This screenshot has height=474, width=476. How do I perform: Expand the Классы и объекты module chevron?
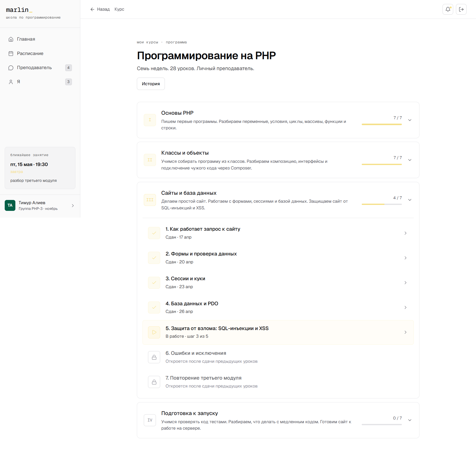[410, 160]
